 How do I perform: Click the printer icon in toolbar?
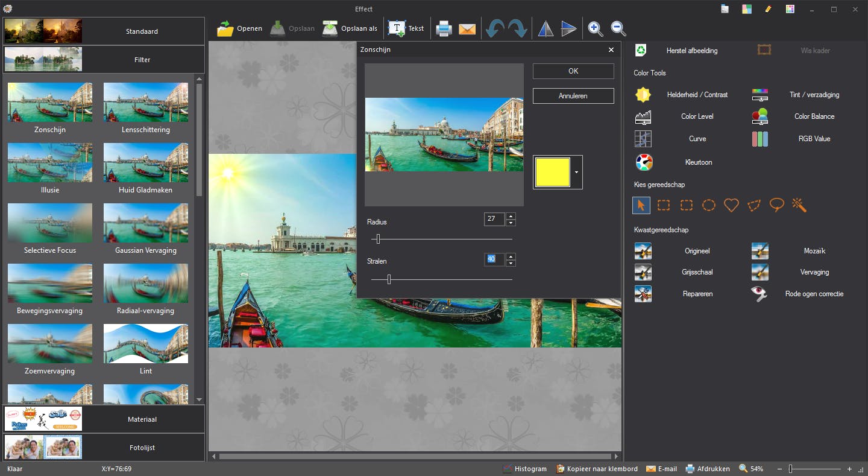click(x=444, y=28)
